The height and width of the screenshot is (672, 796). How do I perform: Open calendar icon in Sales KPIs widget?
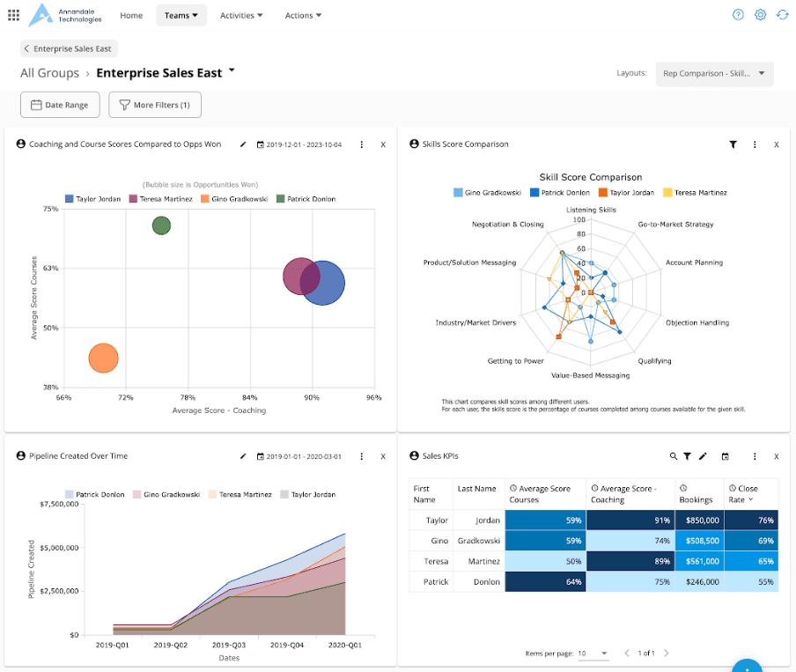click(726, 456)
